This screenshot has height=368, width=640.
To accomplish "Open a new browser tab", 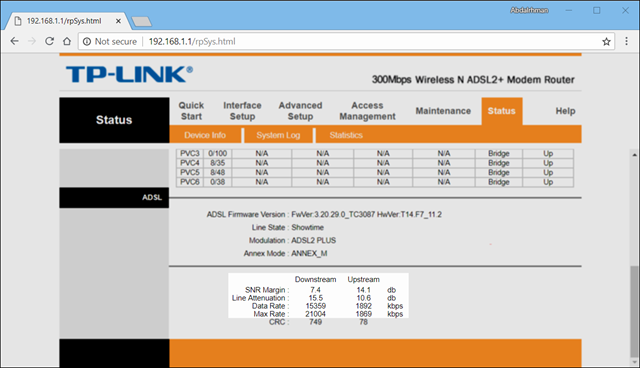I will click(142, 21).
